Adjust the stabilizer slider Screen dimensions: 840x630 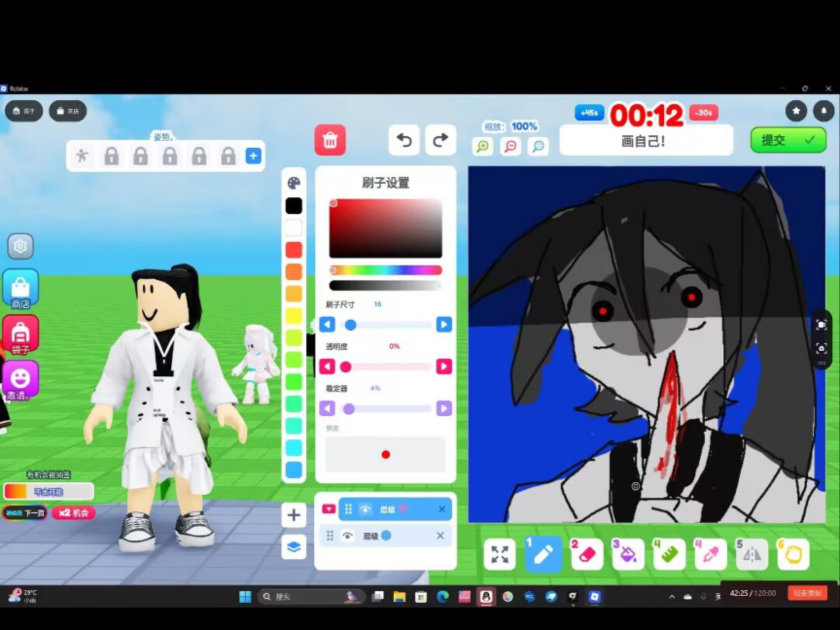point(386,409)
